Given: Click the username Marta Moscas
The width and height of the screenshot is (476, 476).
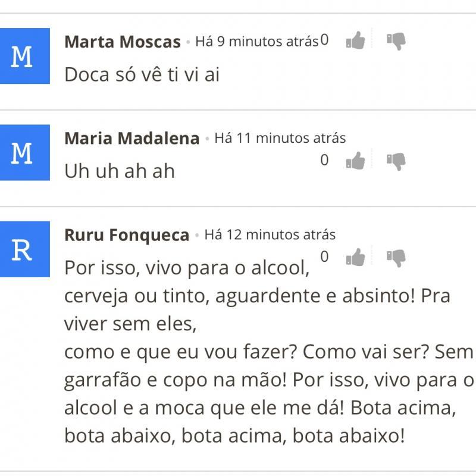Looking at the screenshot, I should tap(123, 42).
